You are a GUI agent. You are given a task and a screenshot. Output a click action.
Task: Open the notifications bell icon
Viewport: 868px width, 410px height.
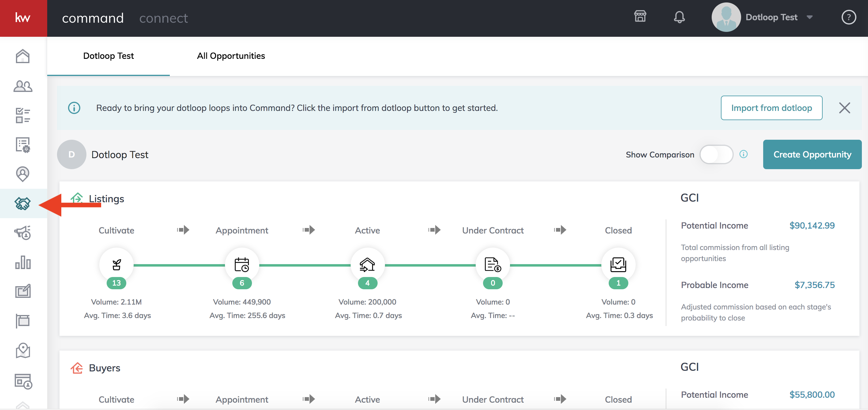click(x=680, y=17)
